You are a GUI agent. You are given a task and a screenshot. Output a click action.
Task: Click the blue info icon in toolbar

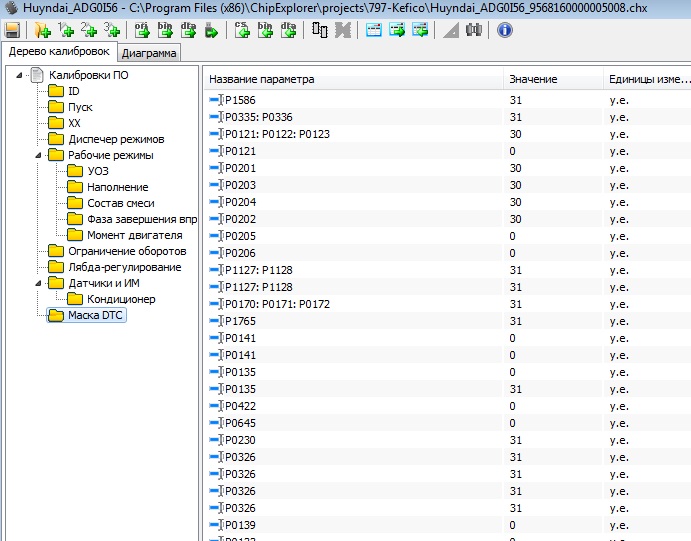click(x=505, y=31)
